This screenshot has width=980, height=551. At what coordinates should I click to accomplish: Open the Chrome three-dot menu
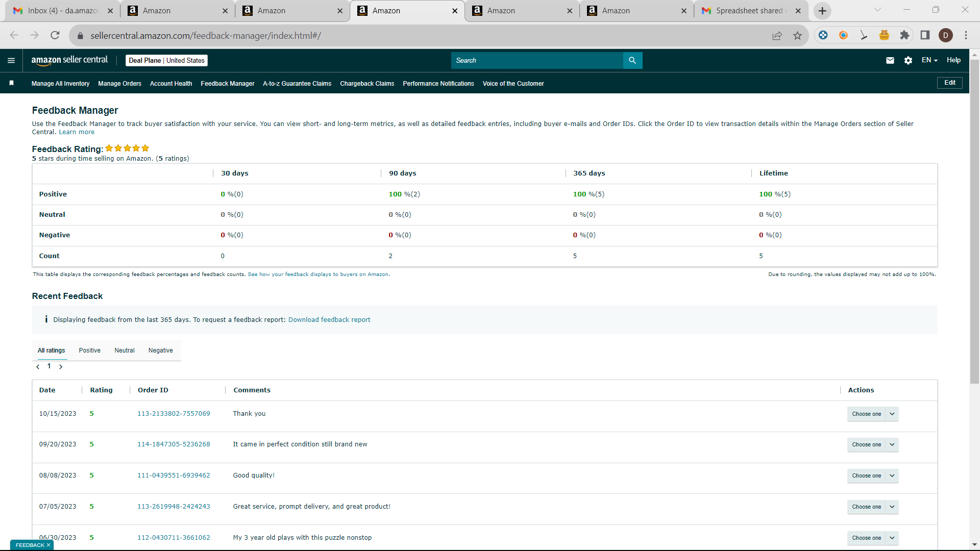click(x=966, y=35)
